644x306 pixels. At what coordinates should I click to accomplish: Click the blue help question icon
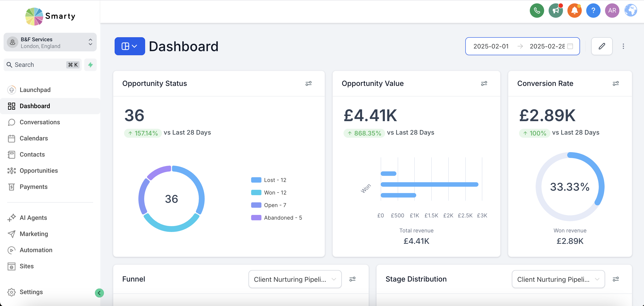[593, 11]
